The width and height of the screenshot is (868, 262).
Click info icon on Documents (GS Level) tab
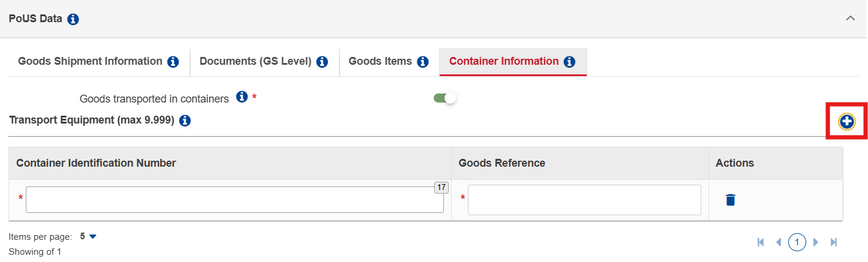tap(322, 62)
